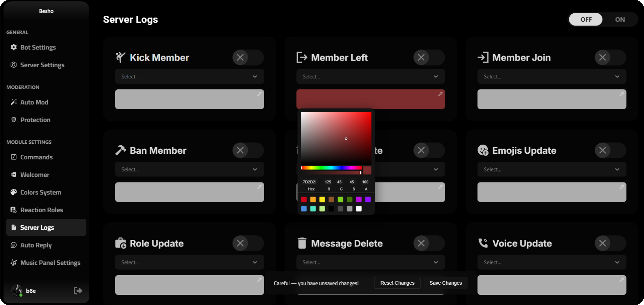Toggle the Member Join log switch
Viewport: 644px width, 305px height.
coord(610,57)
